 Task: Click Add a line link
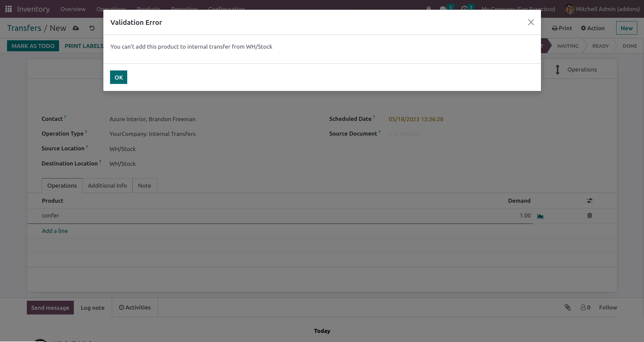tap(55, 231)
